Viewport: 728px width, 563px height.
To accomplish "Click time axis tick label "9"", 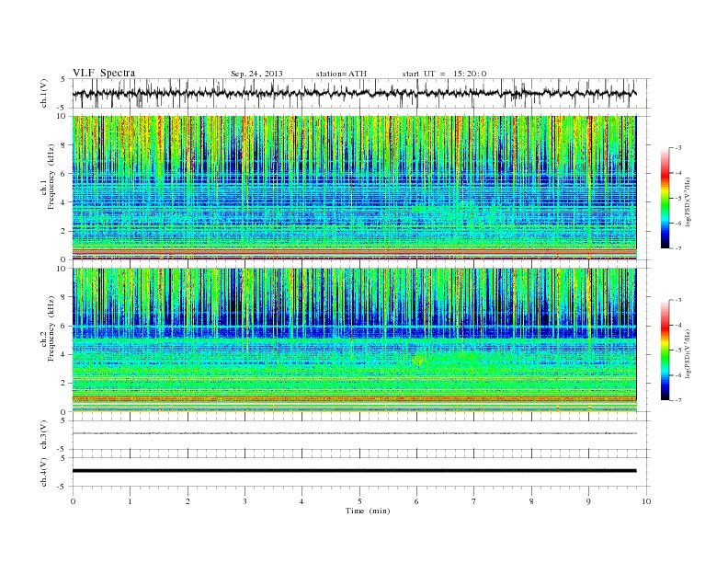I will coord(588,501).
